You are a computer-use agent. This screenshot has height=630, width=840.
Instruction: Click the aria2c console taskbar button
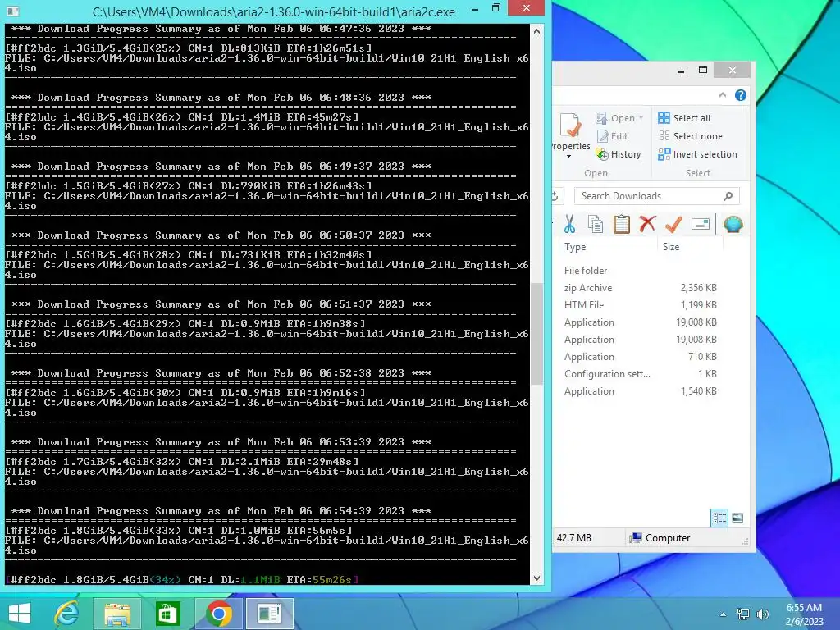coord(269,614)
